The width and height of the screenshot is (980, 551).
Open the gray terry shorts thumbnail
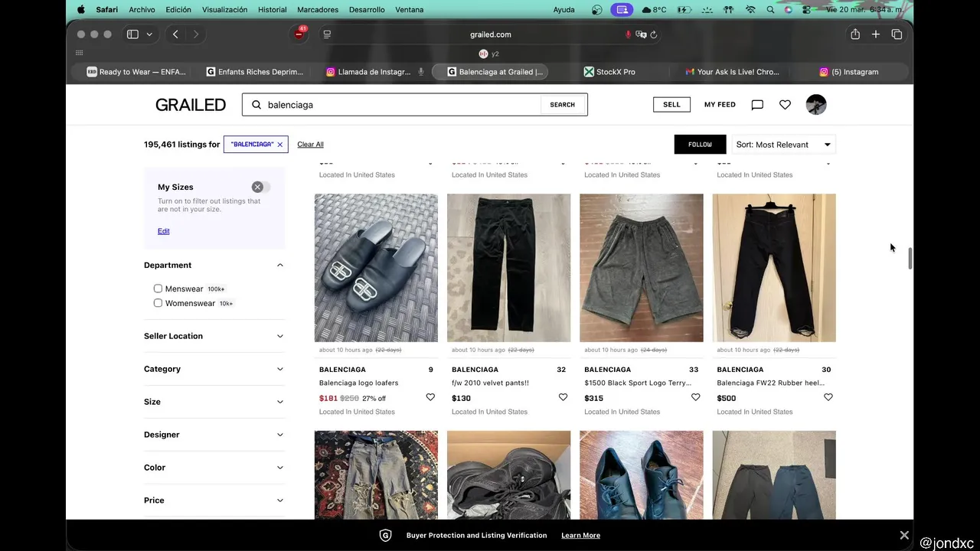point(642,268)
